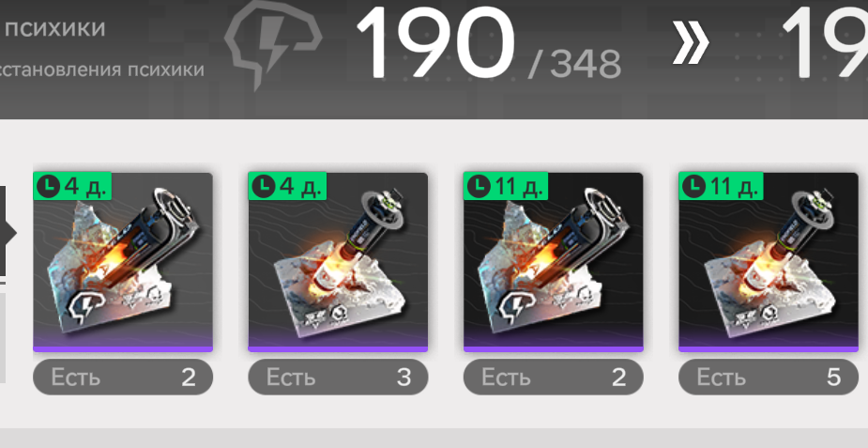Click the "Есть 3" quantity pill

[338, 378]
